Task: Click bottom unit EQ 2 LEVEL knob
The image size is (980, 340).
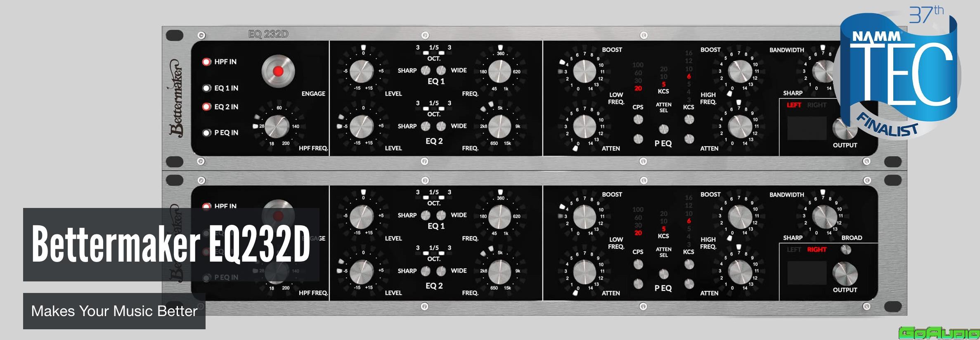Action: (362, 272)
